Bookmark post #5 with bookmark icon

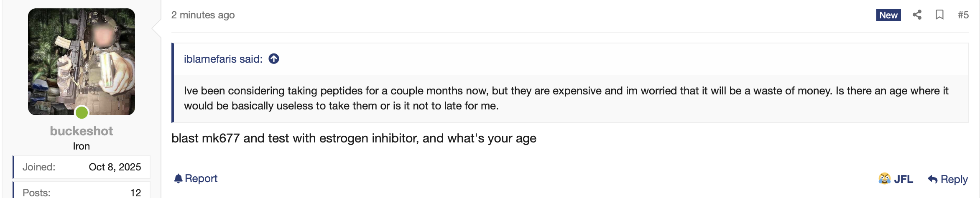click(x=939, y=15)
